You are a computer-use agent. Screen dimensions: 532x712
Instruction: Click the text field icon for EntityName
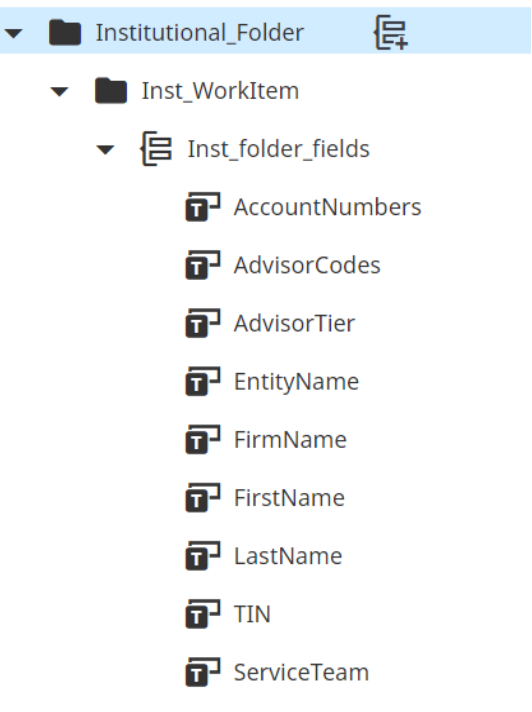click(202, 381)
